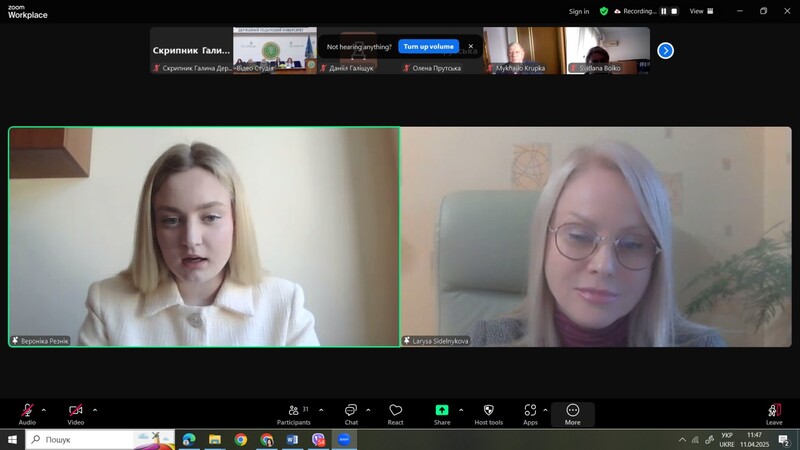The width and height of the screenshot is (800, 450).
Task: Show hidden system tray icons
Action: 682,439
